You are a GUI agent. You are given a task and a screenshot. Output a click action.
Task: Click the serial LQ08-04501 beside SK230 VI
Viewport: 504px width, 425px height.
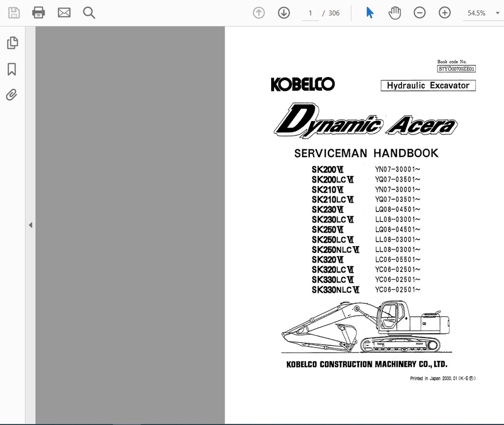398,209
